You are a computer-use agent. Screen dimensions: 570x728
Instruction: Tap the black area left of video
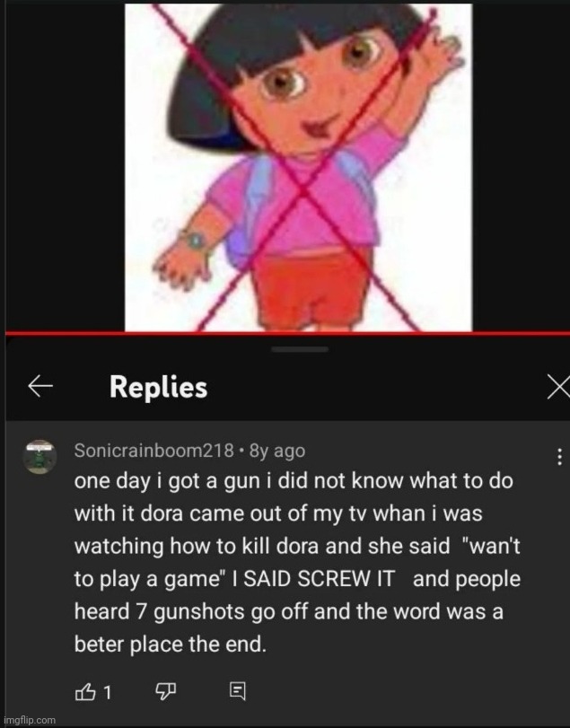click(x=65, y=167)
